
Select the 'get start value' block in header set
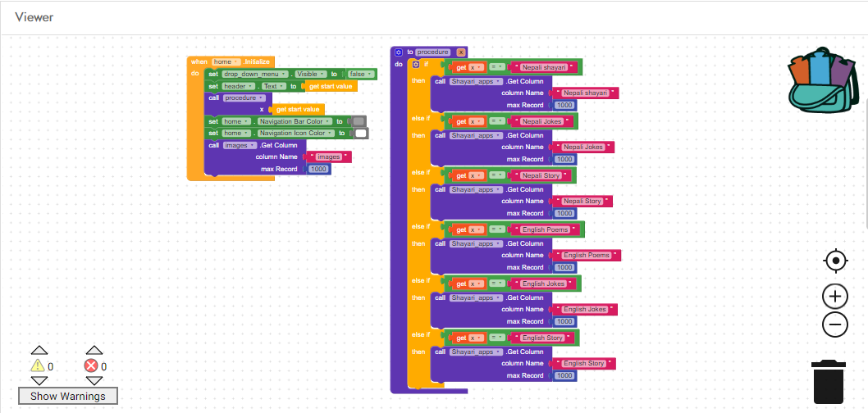coord(331,86)
